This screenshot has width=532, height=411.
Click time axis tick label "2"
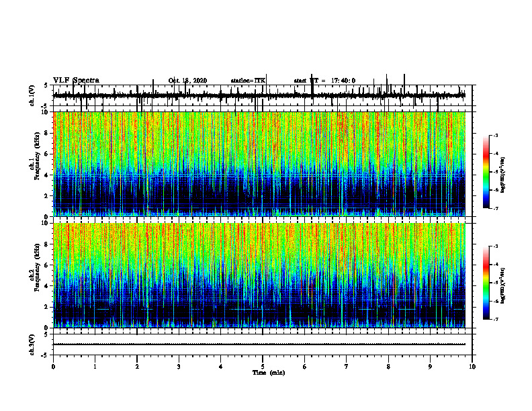click(x=137, y=367)
